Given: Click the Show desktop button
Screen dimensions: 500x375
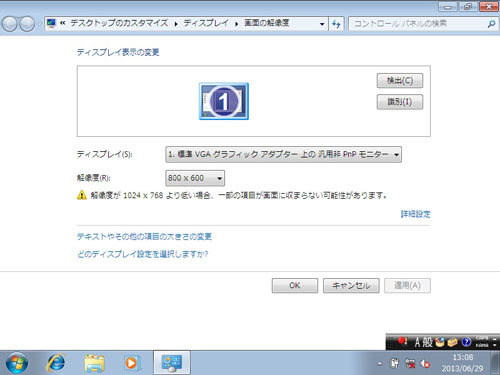Looking at the screenshot, I should click(495, 363).
